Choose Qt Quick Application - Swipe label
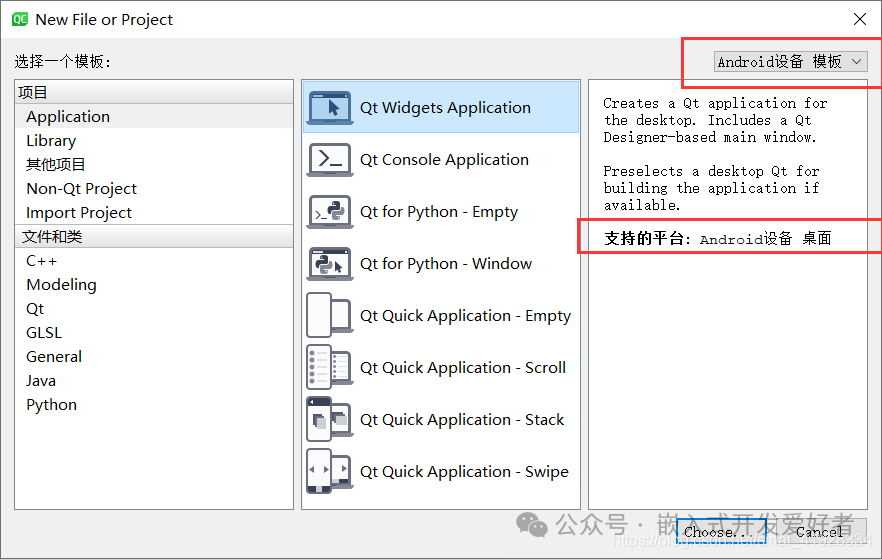This screenshot has width=882, height=559. pos(464,472)
